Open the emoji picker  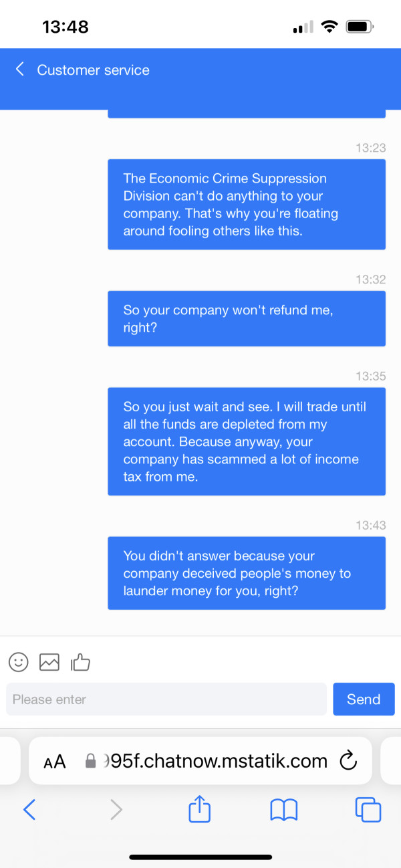[x=19, y=662]
